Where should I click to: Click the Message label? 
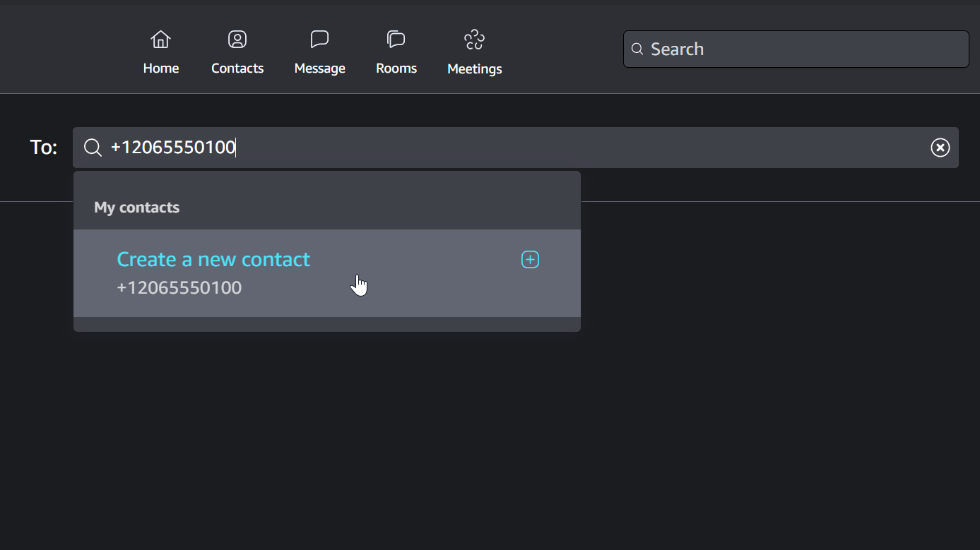(x=320, y=68)
